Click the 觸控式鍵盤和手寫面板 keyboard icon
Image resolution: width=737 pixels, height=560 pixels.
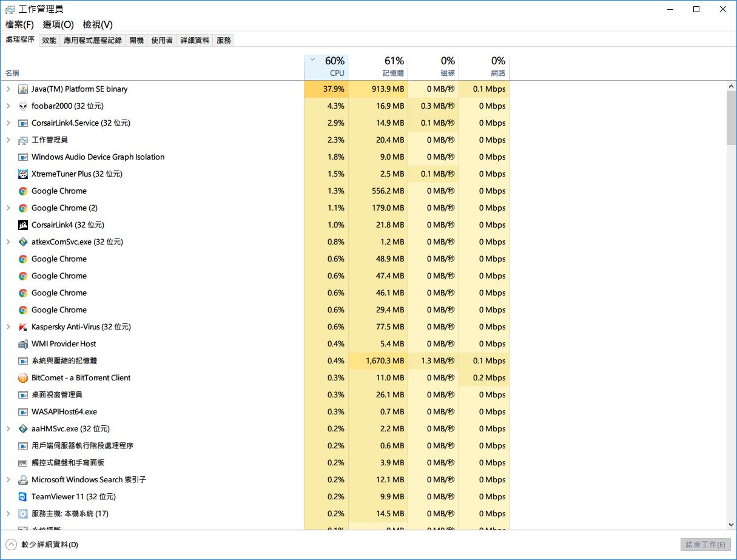tap(23, 463)
